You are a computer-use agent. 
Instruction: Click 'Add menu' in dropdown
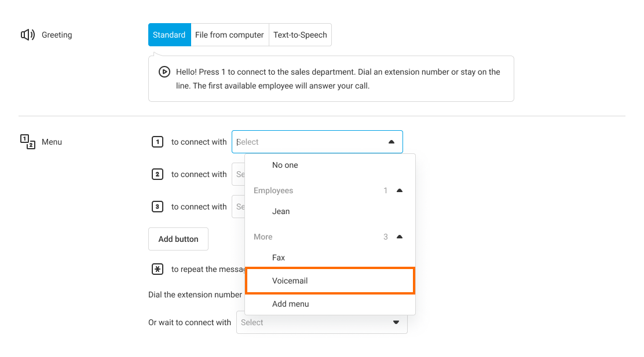(x=291, y=304)
